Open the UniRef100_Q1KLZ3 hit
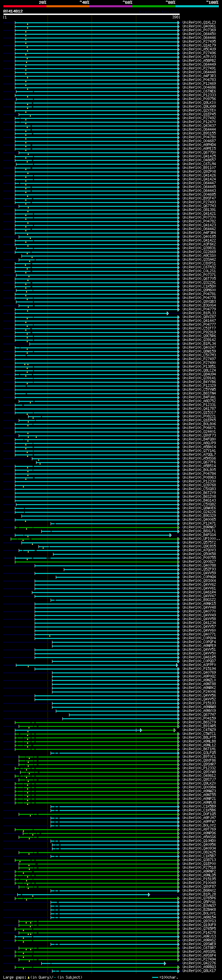Viewport: 222px width, 980px height. [x=199, y=23]
